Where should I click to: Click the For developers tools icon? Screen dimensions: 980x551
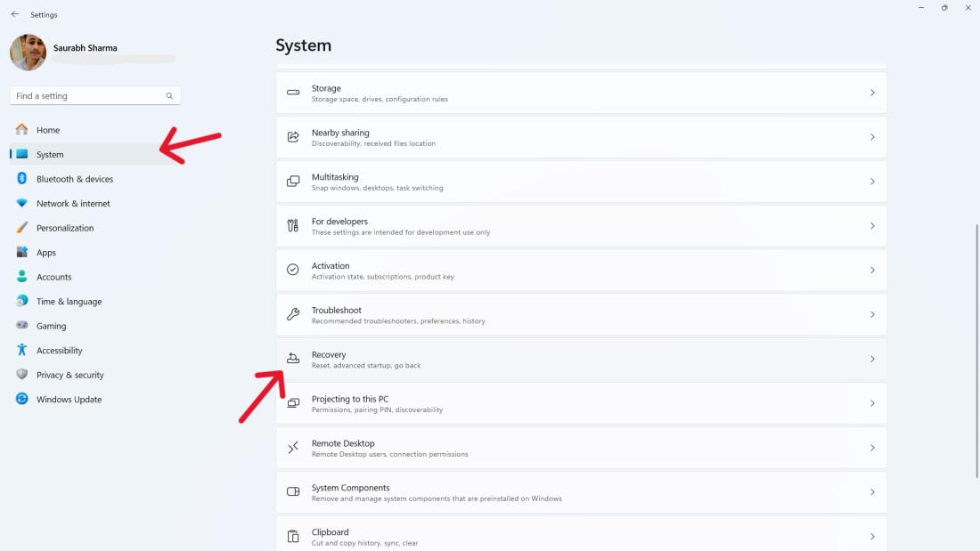(x=293, y=226)
